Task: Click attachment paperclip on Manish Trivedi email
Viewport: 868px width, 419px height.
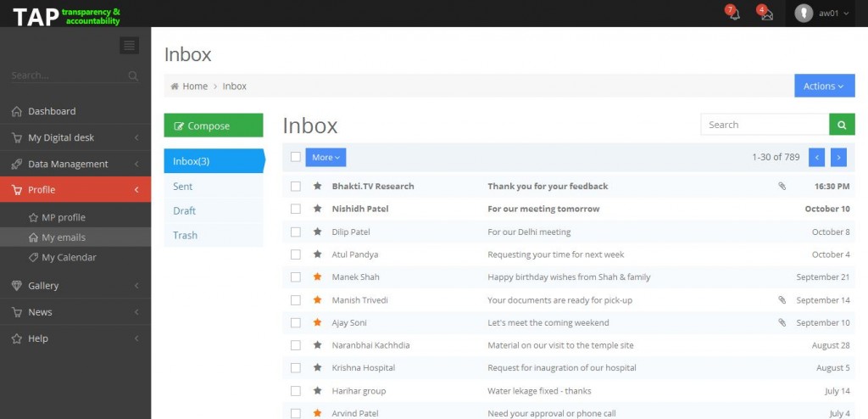Action: pos(782,300)
